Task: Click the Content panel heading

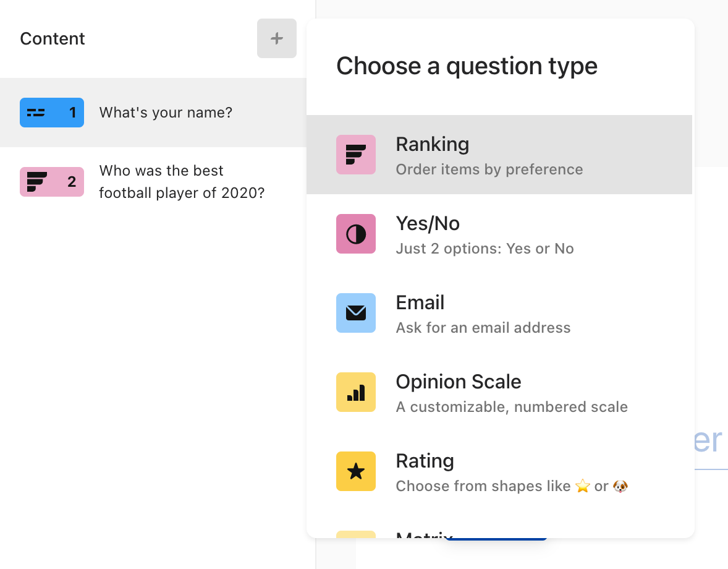Action: coord(53,38)
